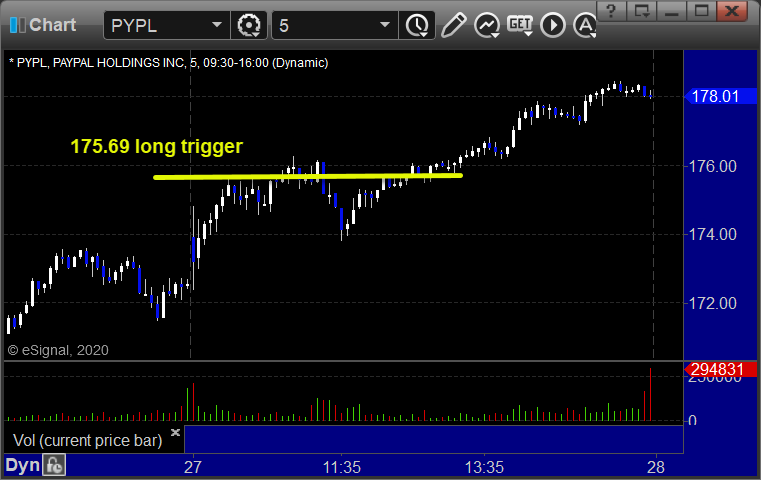Click the 178.01 current price label

coord(720,96)
